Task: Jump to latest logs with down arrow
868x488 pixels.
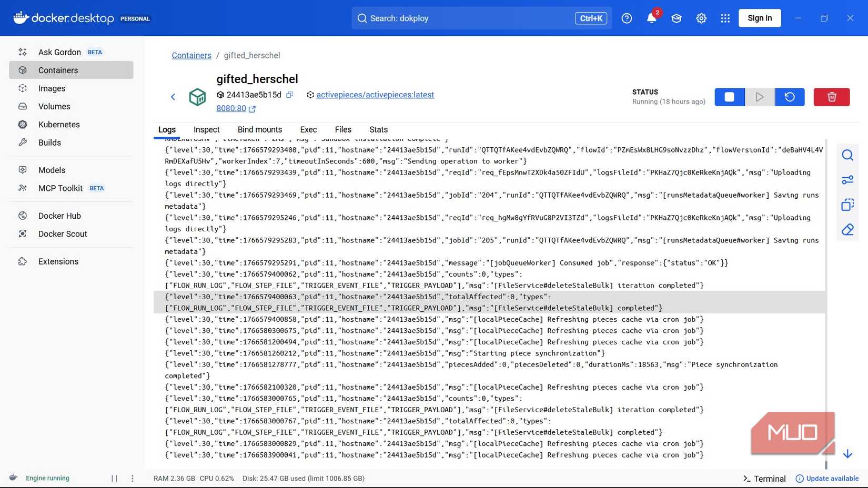Action: (847, 453)
